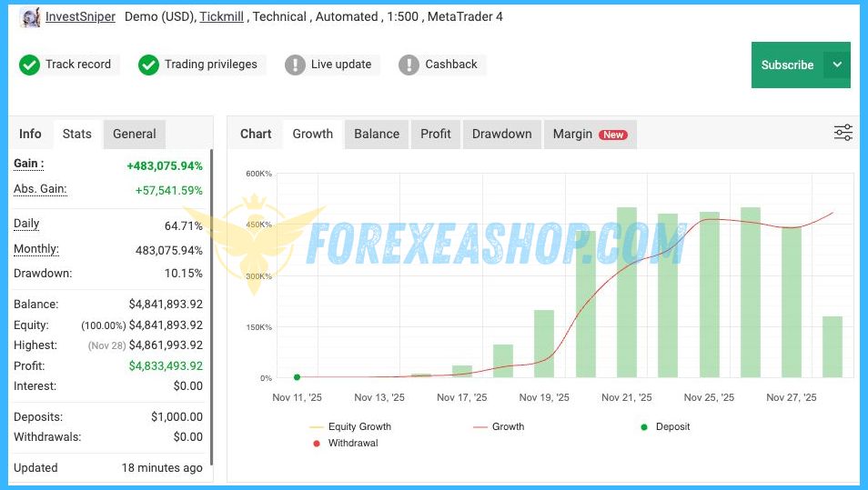This screenshot has width=868, height=490.
Task: Click the $4,861,993.92 highest value
Action: (x=166, y=345)
